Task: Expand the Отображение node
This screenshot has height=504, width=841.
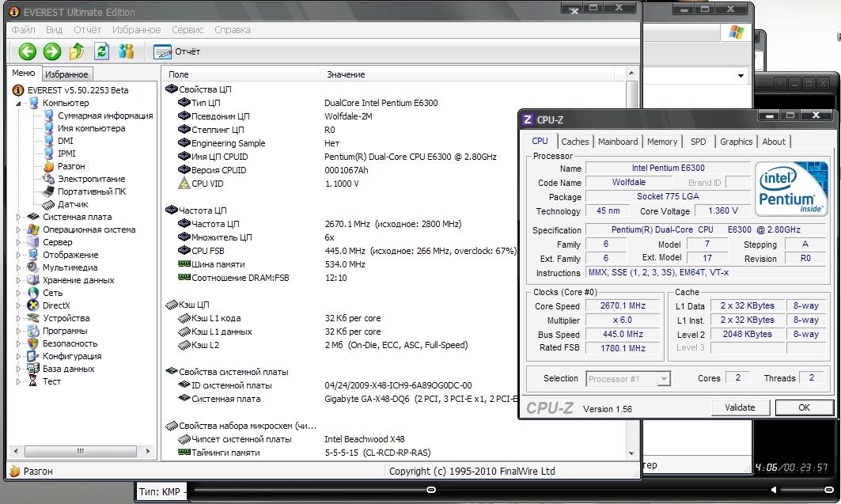Action: pyautogui.click(x=18, y=256)
